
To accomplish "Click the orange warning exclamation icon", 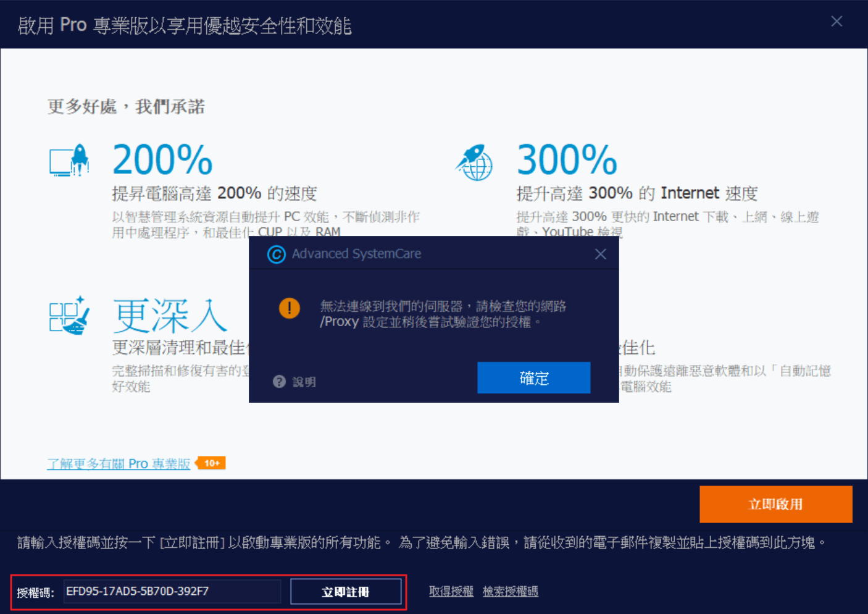I will [289, 308].
